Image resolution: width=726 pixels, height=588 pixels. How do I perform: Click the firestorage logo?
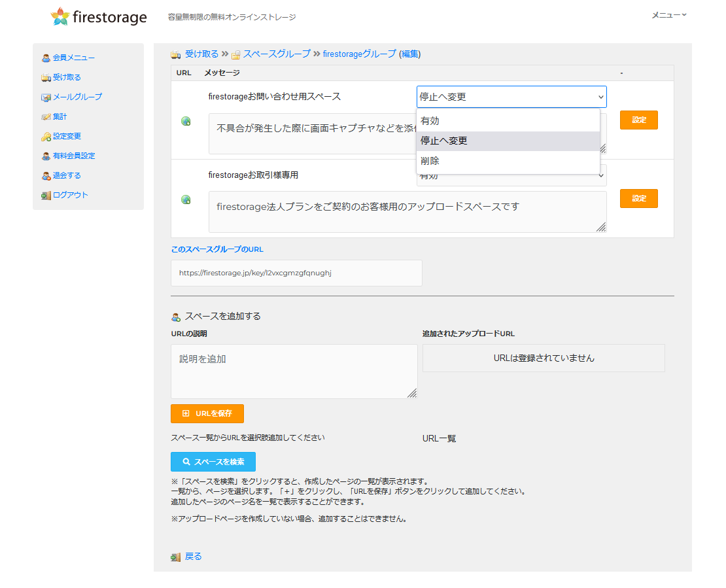[99, 16]
